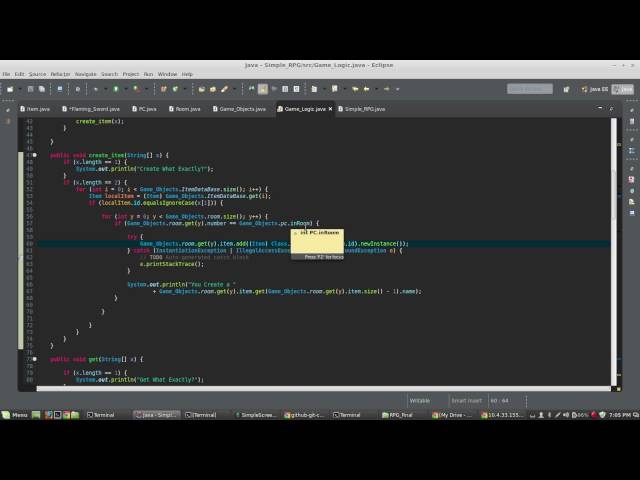Screen dimensions: 640x480
Task: Collapse the get method fold marker
Action: (x=35, y=359)
